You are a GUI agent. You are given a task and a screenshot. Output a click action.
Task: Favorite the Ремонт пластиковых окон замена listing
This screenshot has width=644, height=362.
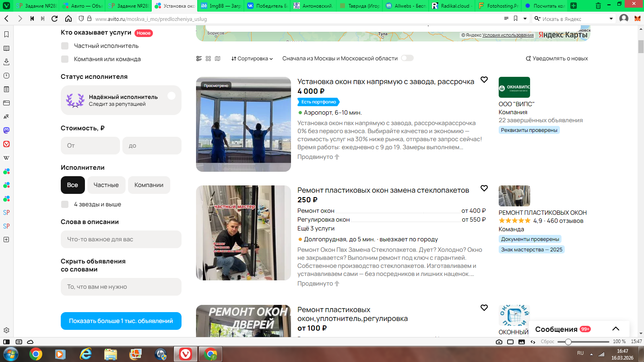(x=484, y=188)
